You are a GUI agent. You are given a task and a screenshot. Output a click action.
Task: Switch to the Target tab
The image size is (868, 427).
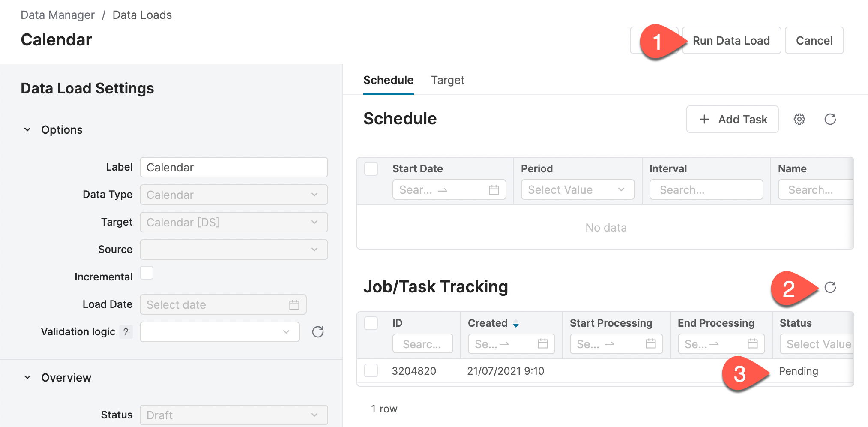[447, 80]
